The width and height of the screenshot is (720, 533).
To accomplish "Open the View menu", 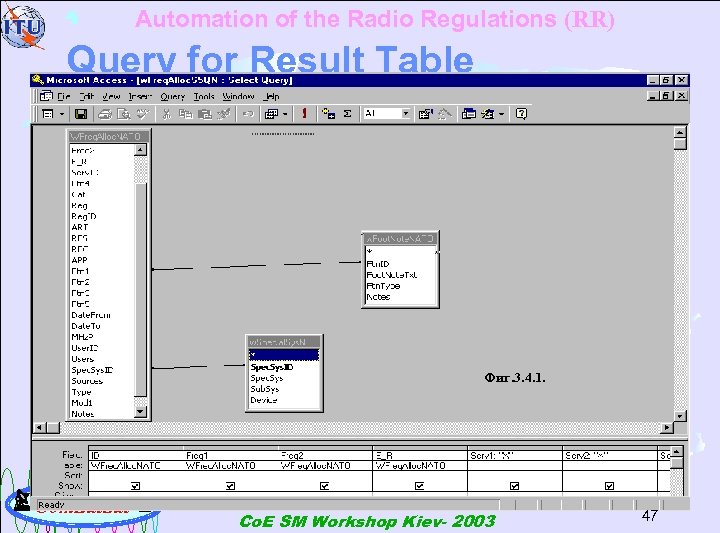I will coord(111,96).
